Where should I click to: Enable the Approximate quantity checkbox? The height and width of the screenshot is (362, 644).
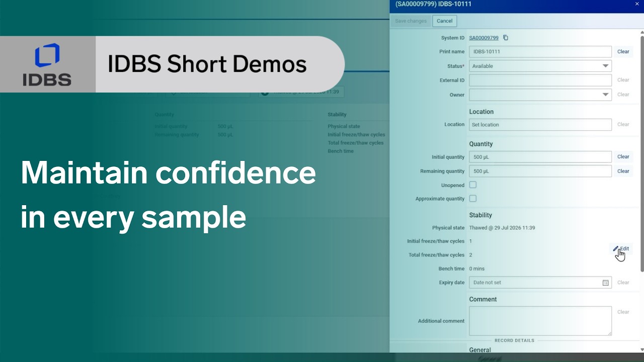pyautogui.click(x=473, y=199)
